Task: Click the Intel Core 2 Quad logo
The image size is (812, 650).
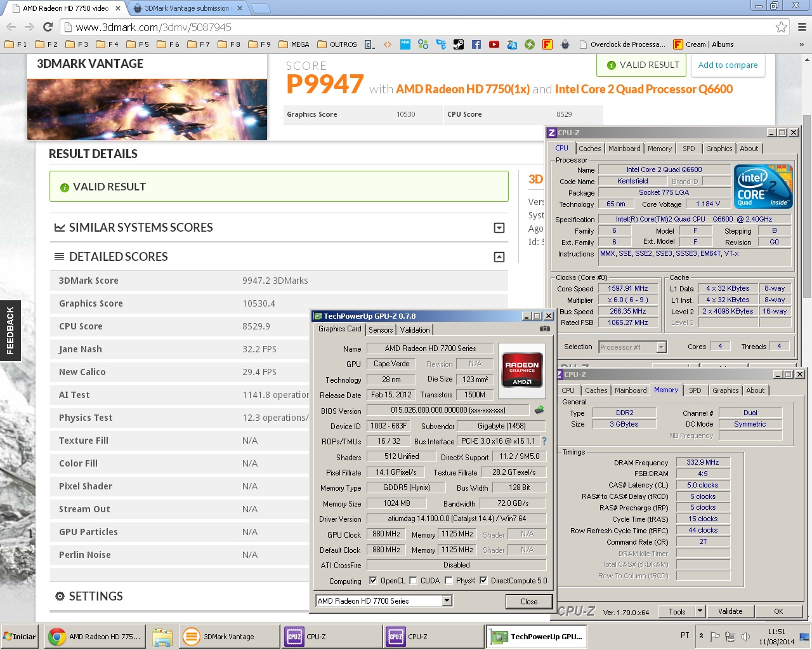Action: [x=763, y=187]
